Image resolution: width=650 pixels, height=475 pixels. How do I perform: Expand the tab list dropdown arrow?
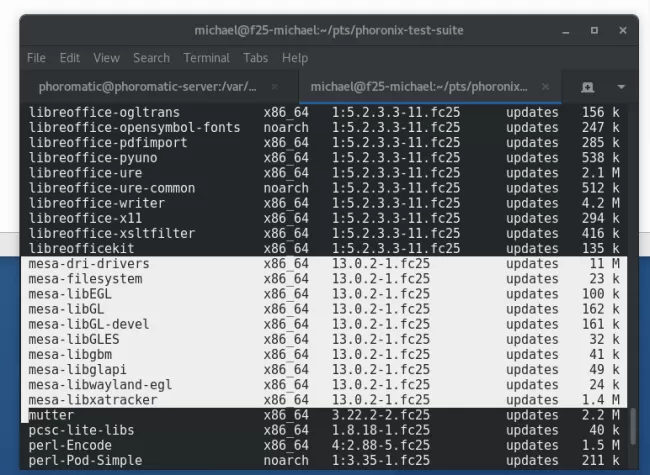(621, 87)
